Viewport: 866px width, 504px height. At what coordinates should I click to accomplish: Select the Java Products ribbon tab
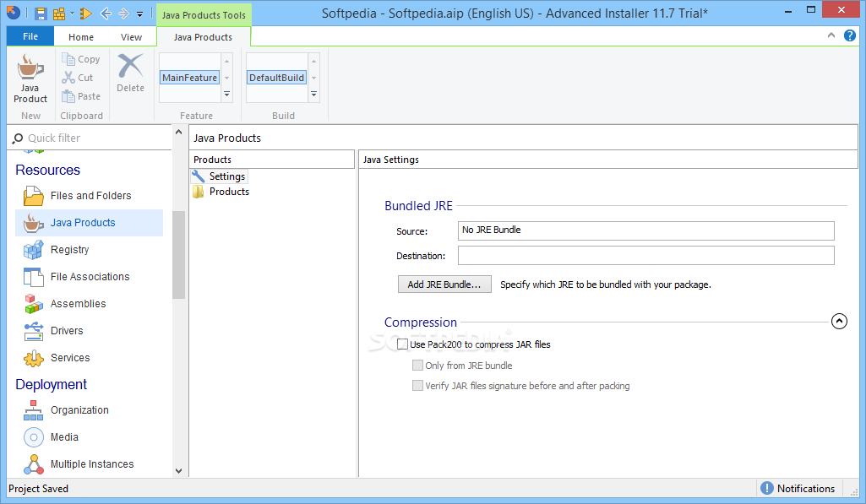coord(204,37)
